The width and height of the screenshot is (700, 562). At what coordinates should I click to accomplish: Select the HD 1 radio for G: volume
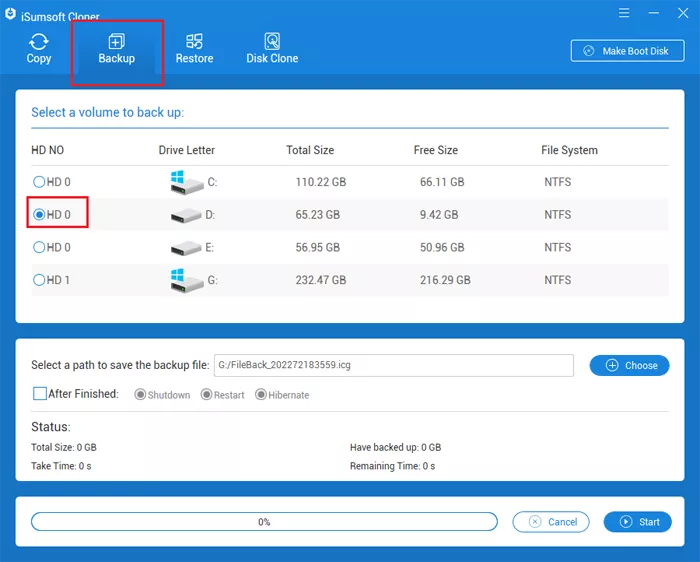click(x=39, y=280)
